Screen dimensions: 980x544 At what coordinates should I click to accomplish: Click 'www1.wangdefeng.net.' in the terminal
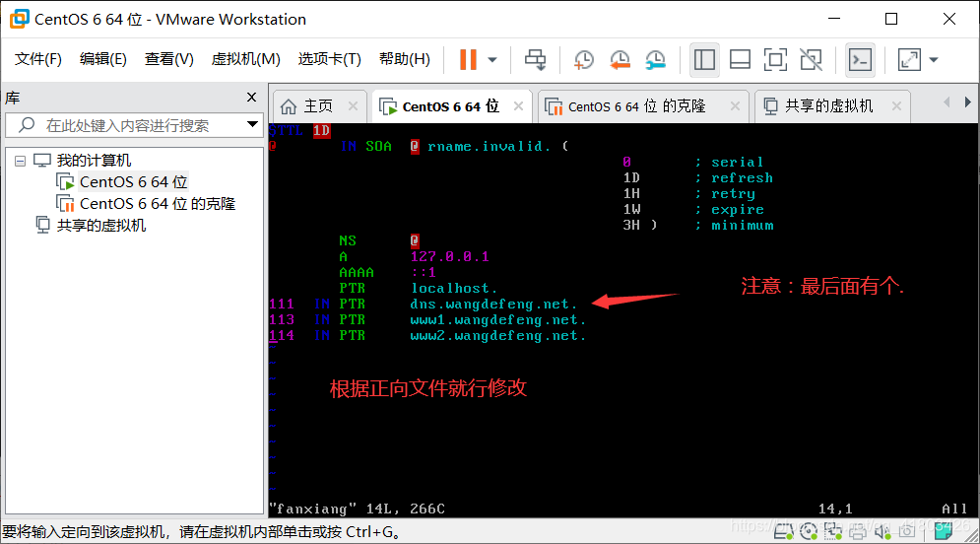(x=498, y=319)
